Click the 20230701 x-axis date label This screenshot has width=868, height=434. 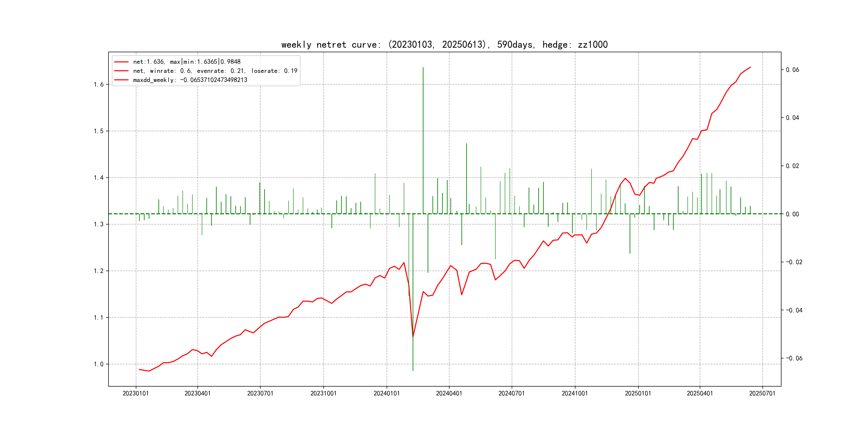(x=260, y=393)
